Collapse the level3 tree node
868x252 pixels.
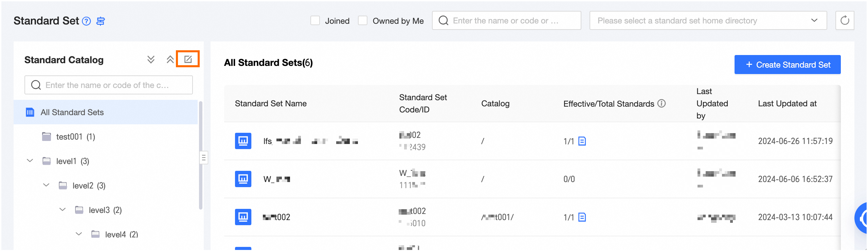click(62, 210)
